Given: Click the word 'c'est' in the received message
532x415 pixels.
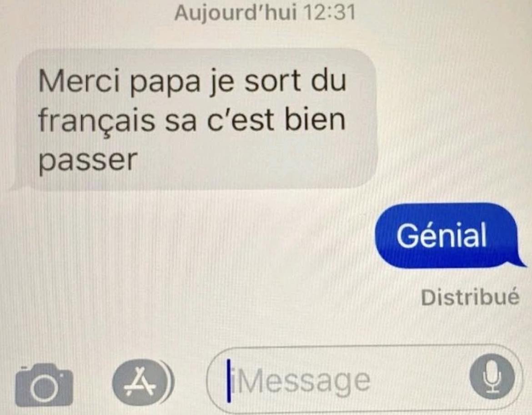Looking at the screenshot, I should click(240, 120).
